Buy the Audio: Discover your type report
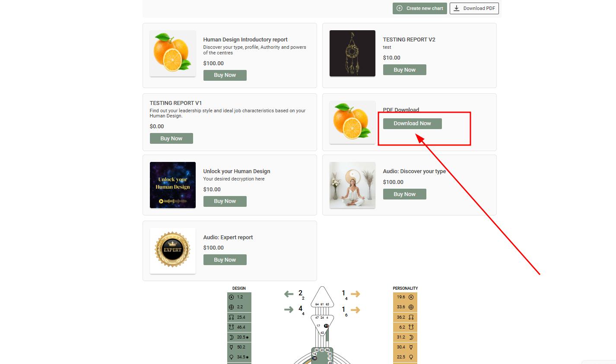This screenshot has width=616, height=364. (405, 194)
